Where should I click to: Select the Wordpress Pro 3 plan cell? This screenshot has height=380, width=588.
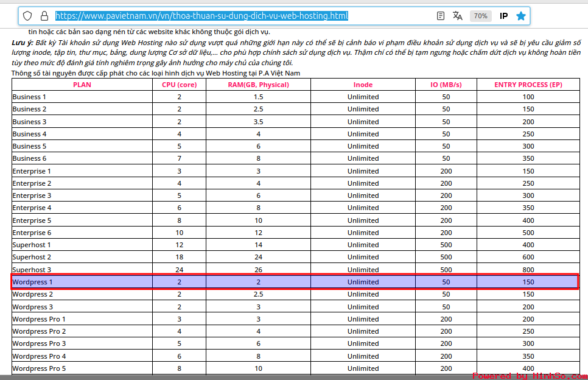[82, 343]
